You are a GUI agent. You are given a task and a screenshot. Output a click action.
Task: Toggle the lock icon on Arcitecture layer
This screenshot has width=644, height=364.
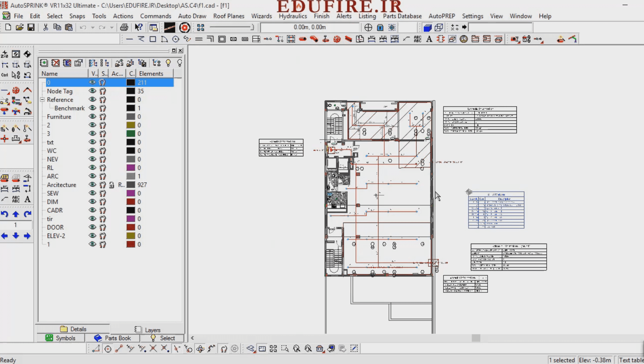112,185
